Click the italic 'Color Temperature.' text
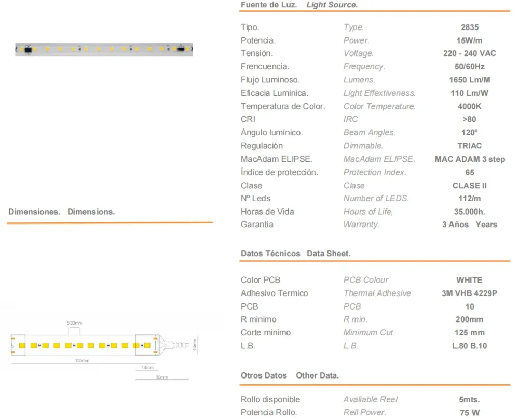 379,106
